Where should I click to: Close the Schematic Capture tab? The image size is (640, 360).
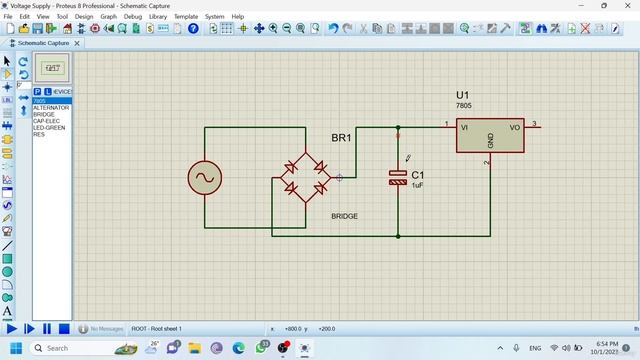click(x=77, y=43)
